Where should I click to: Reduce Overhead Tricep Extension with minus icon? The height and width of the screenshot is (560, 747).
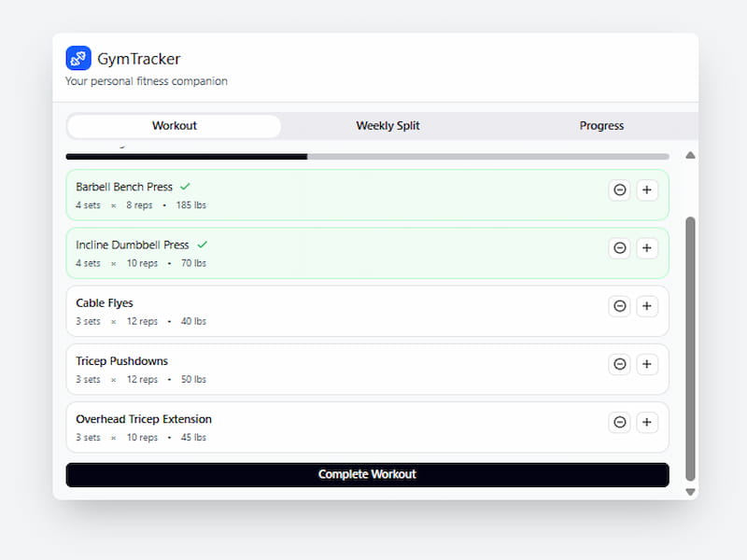click(619, 422)
